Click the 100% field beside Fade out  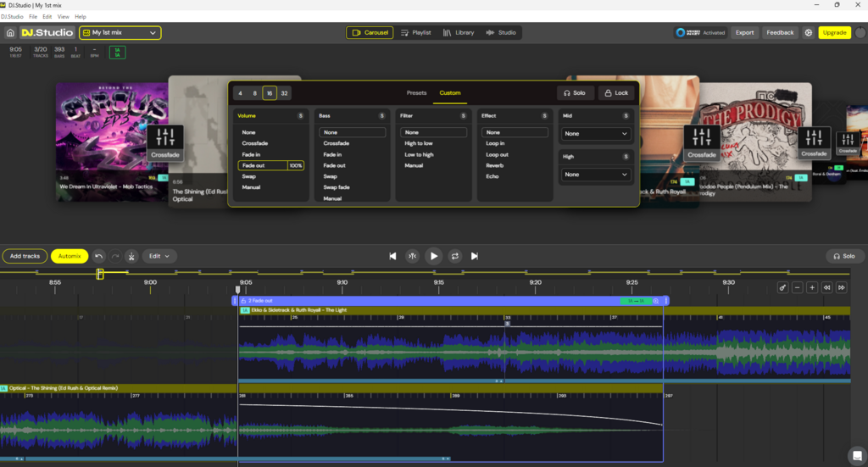(x=296, y=165)
